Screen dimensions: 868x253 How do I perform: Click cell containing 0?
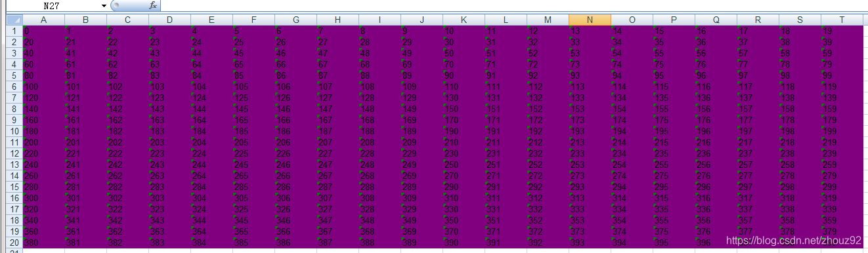pos(43,31)
